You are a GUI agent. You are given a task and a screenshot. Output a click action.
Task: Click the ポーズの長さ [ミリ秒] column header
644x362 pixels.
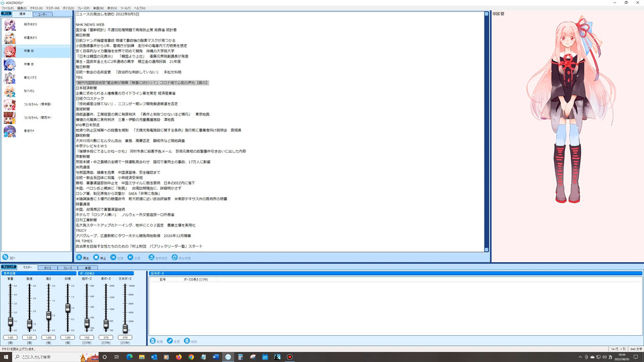pos(195,280)
